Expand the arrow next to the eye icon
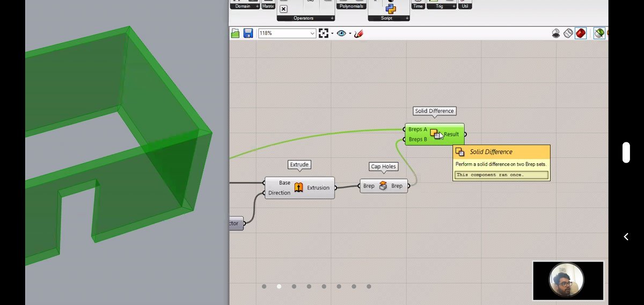644x305 pixels. pyautogui.click(x=350, y=33)
